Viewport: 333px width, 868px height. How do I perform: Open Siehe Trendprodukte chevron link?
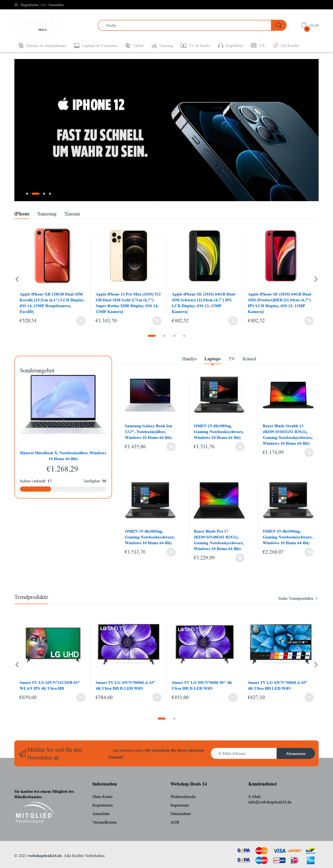pos(316,598)
